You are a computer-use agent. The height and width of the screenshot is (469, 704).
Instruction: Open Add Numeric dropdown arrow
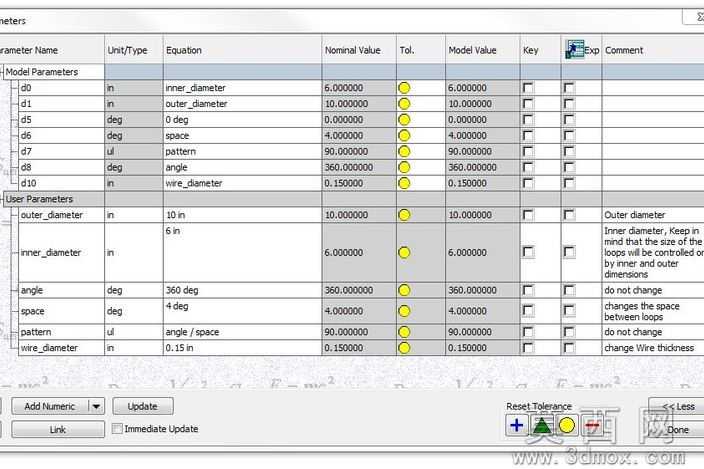click(x=96, y=407)
